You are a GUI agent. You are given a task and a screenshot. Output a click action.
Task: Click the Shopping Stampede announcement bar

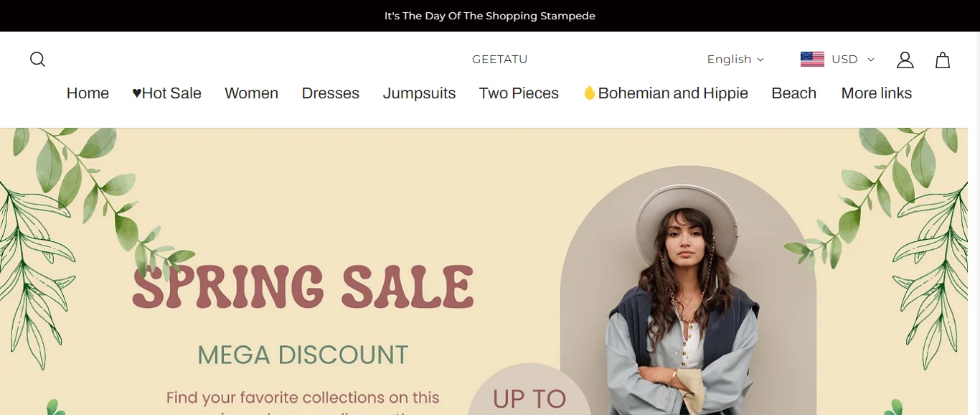(x=490, y=16)
